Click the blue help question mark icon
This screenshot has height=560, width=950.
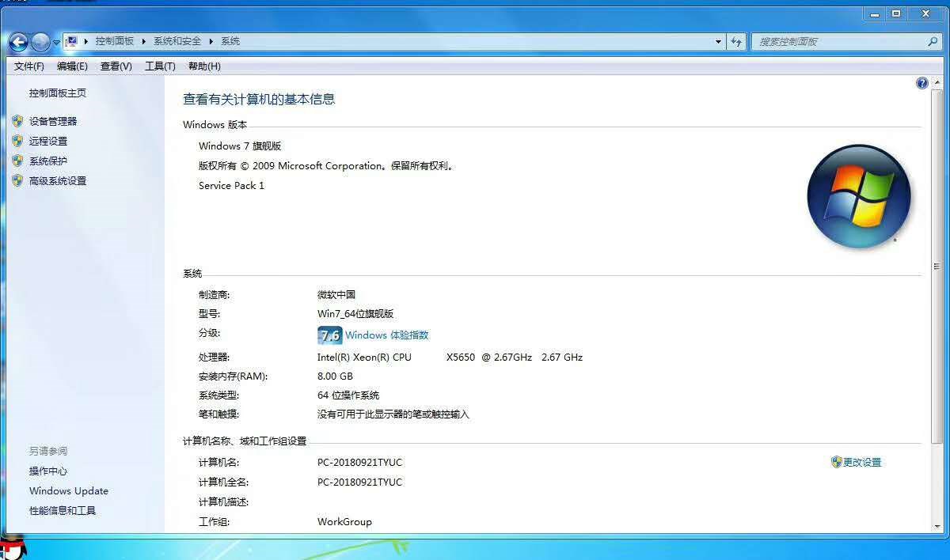point(921,83)
